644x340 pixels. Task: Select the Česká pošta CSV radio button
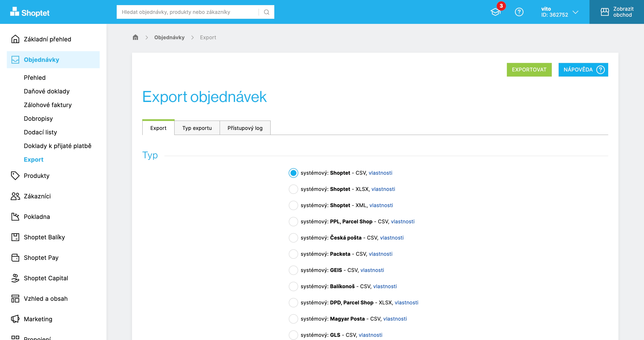293,238
